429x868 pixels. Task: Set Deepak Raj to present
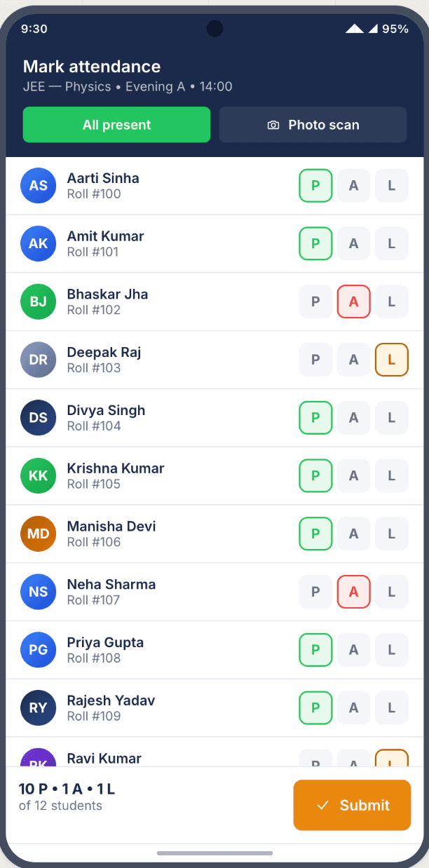click(x=315, y=360)
